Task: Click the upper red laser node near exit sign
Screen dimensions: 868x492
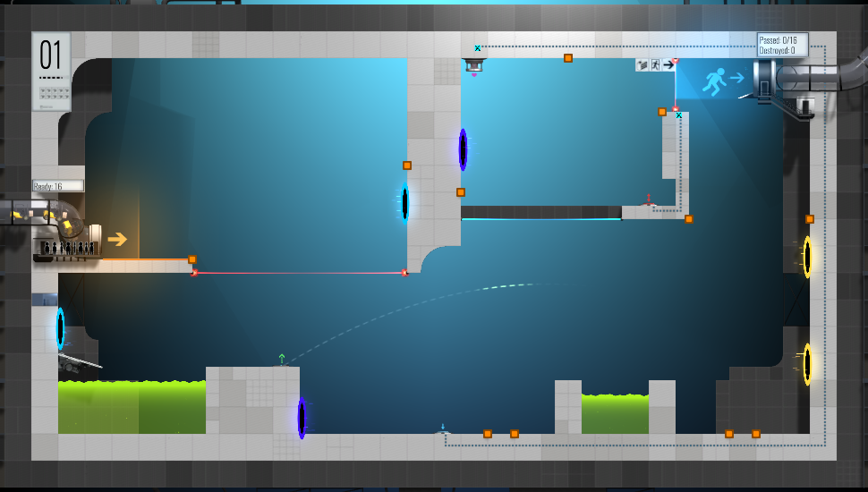Action: [x=675, y=60]
